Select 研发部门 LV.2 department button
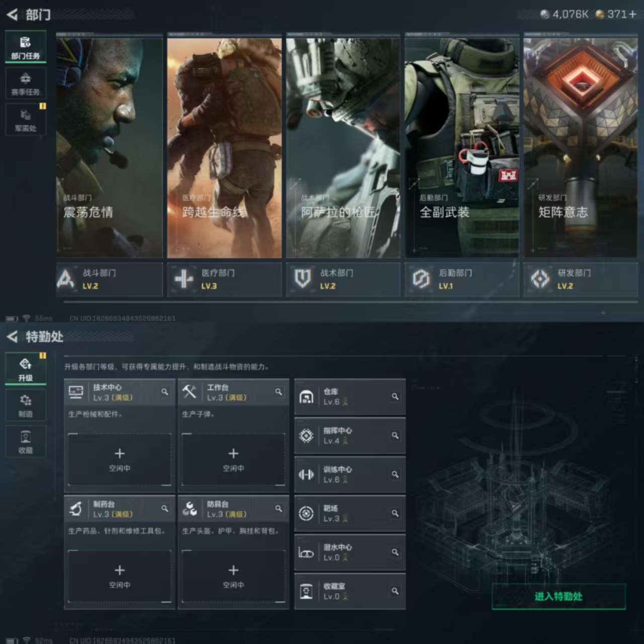The width and height of the screenshot is (644, 644). coord(581,279)
